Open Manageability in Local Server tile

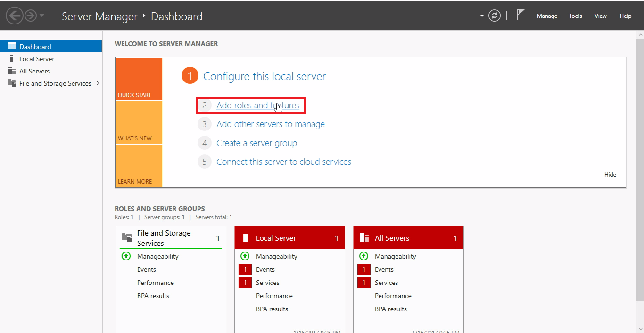click(277, 256)
